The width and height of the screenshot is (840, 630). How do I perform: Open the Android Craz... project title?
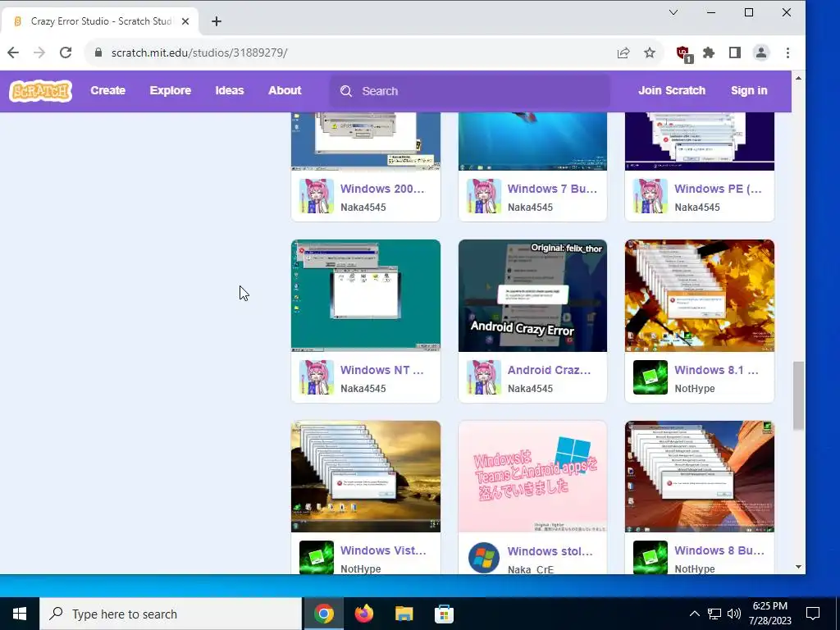coord(549,370)
